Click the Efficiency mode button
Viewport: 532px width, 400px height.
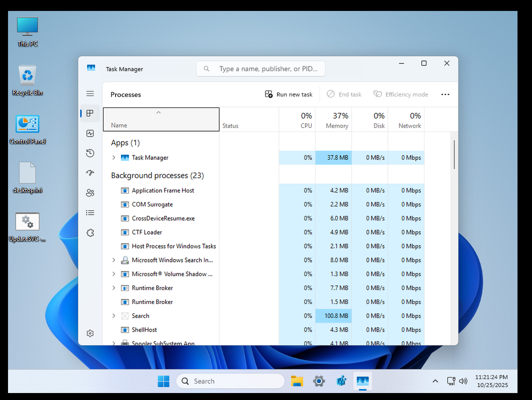(400, 94)
